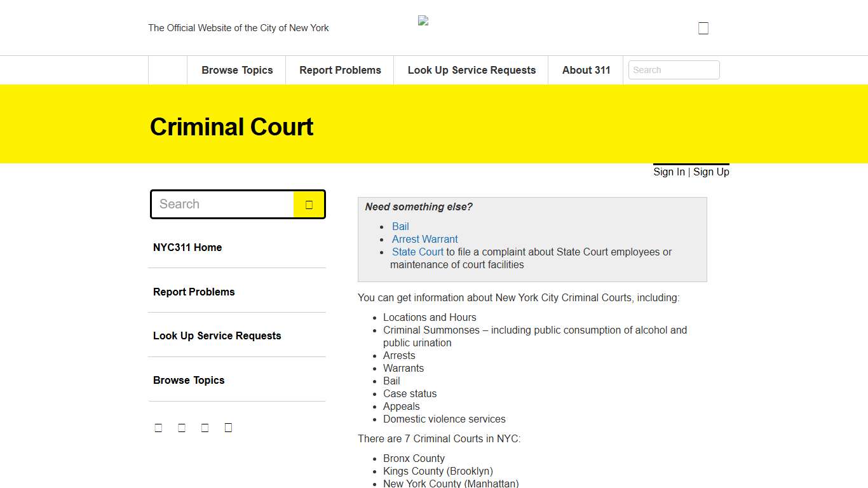Click the blank home icon left of Browse Topics

point(166,70)
